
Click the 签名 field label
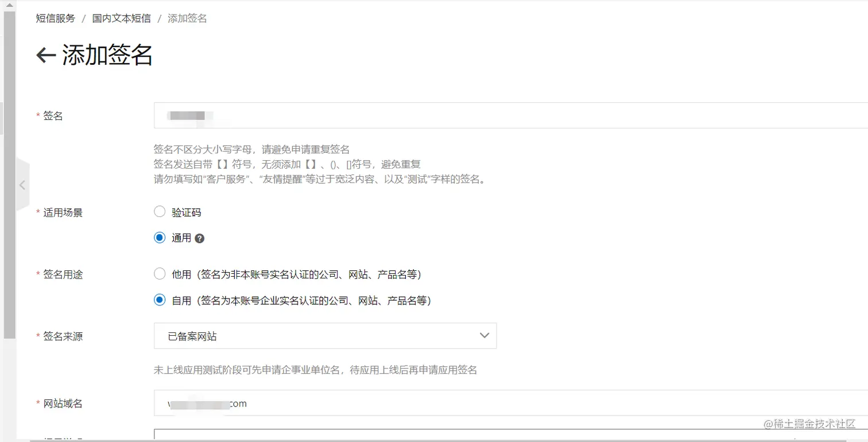53,116
